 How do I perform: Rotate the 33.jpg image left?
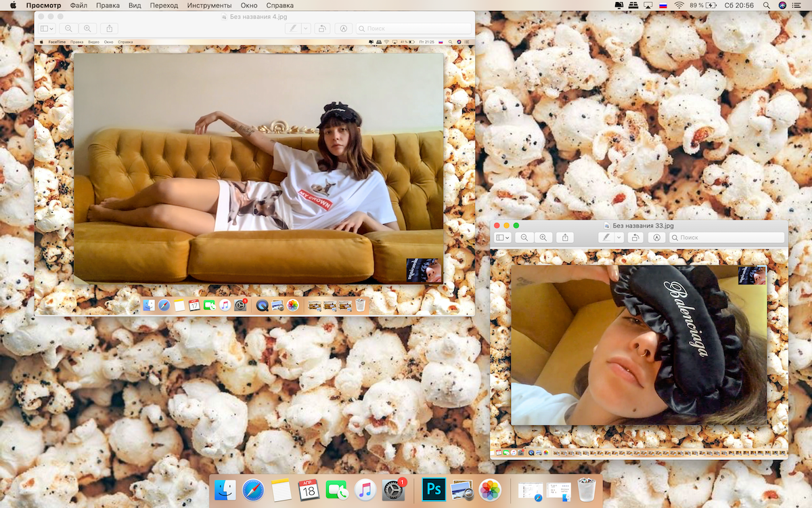(635, 238)
